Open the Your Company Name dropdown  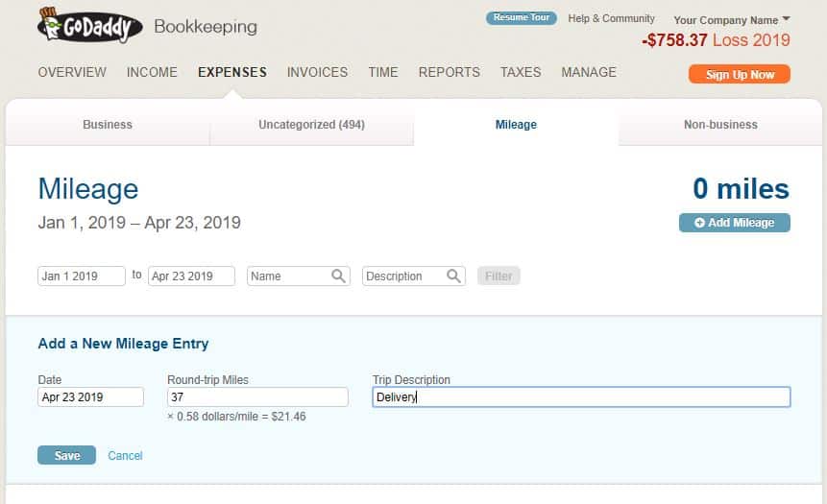click(x=732, y=20)
